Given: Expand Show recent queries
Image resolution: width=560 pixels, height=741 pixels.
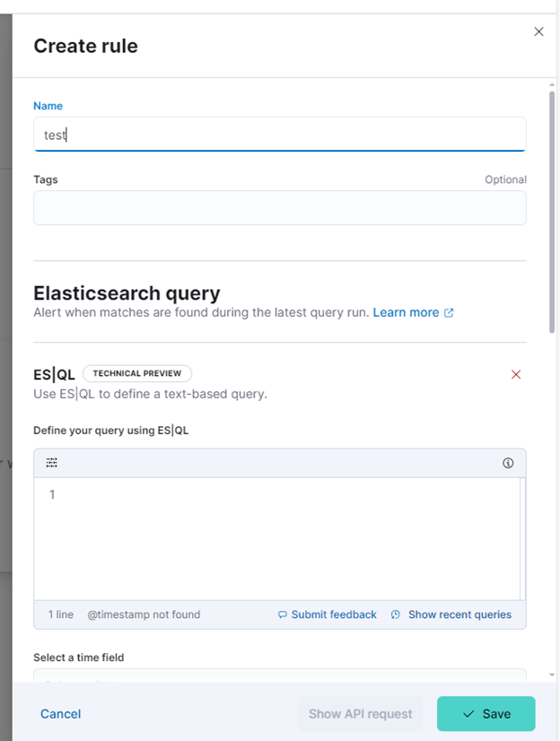Looking at the screenshot, I should pyautogui.click(x=459, y=615).
